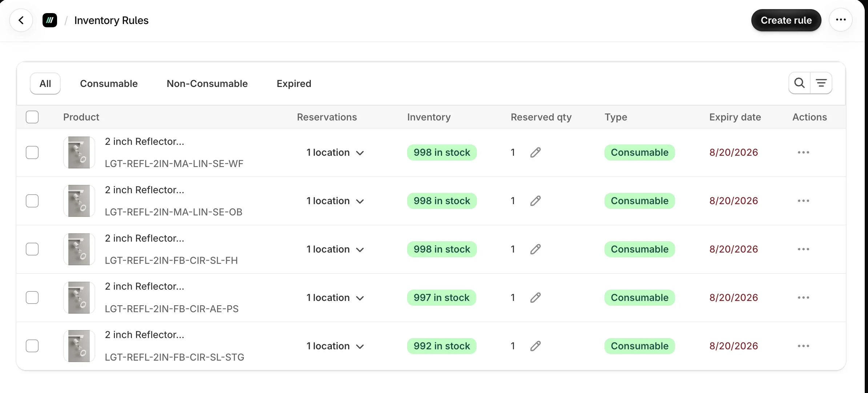868x393 pixels.
Task: Expand 1 location for LGT-REFL-2IN-FB-CIR-SL-FH
Action: point(335,249)
